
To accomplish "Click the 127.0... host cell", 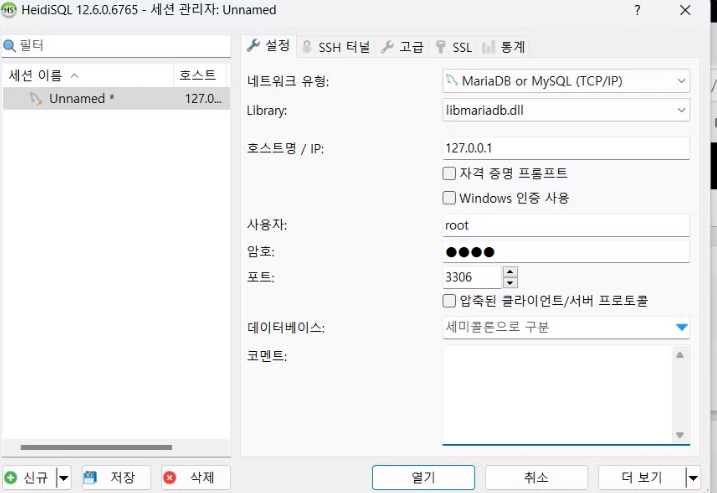I will tap(203, 98).
